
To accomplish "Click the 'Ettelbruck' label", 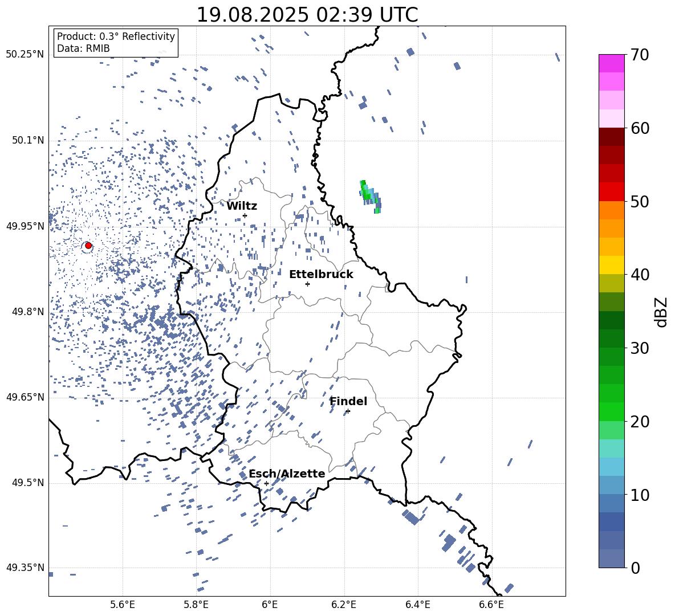I will [321, 275].
